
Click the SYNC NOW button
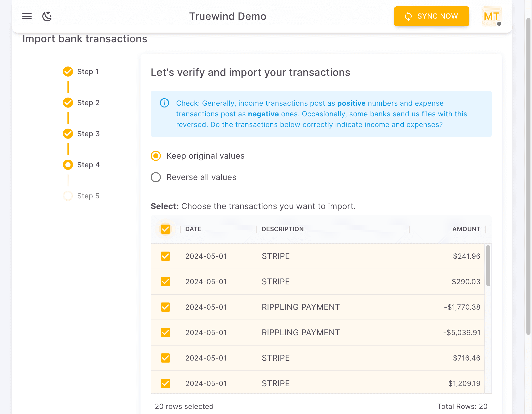point(431,16)
